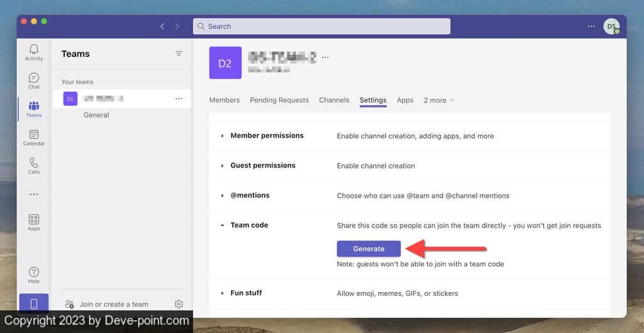Select the General channel
The height and width of the screenshot is (333, 644).
pos(96,115)
